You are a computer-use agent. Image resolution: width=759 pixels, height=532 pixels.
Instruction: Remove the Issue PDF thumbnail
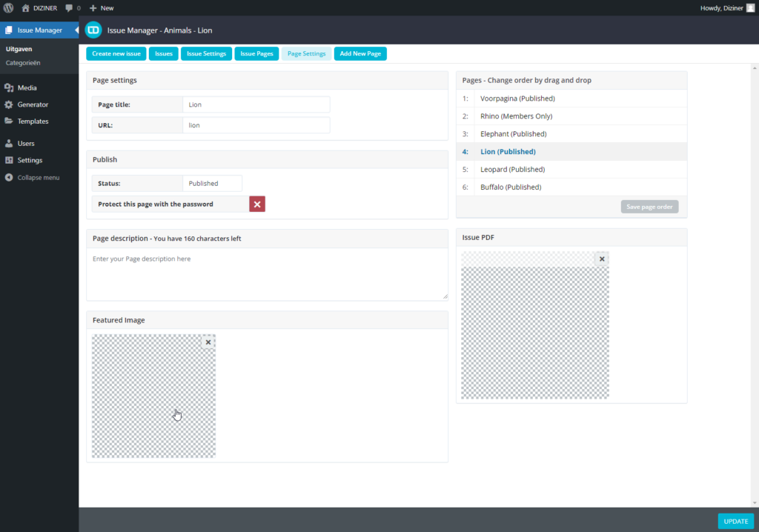click(602, 259)
